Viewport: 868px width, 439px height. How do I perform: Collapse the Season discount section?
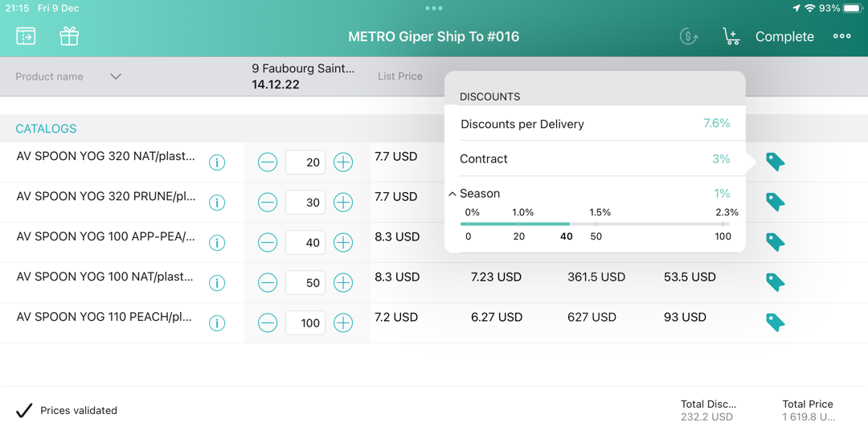(x=452, y=195)
